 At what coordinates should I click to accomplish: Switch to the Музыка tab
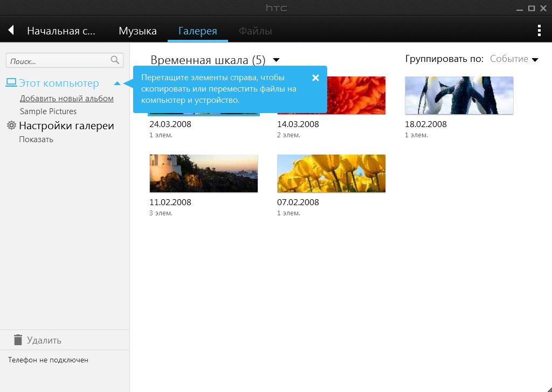137,31
